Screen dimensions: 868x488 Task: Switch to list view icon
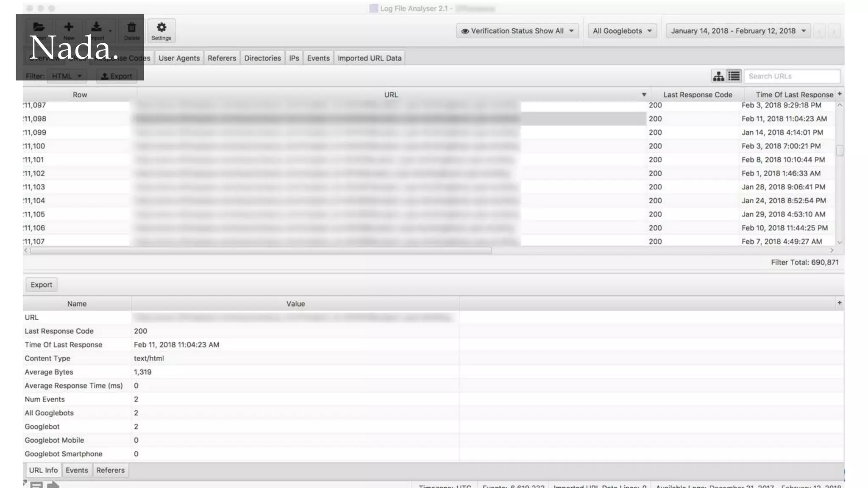point(734,76)
